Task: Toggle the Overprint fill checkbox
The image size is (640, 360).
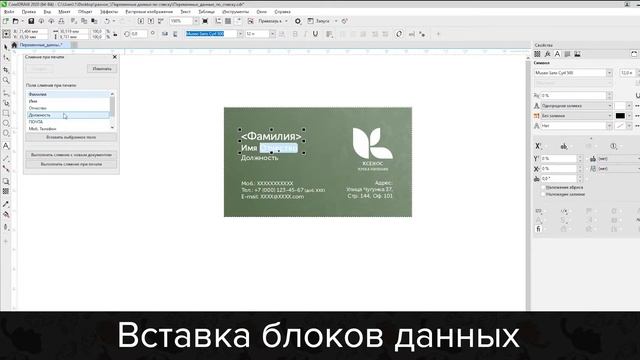Action: [543, 194]
